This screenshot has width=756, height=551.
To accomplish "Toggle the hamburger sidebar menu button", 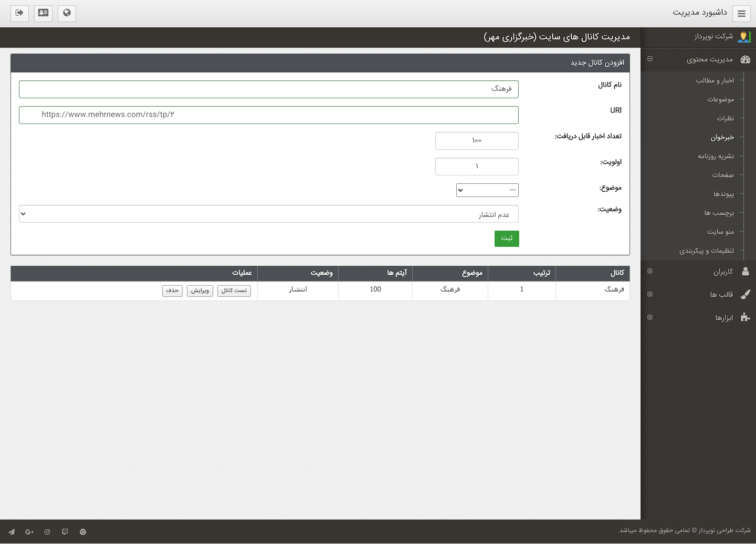I will click(x=741, y=14).
